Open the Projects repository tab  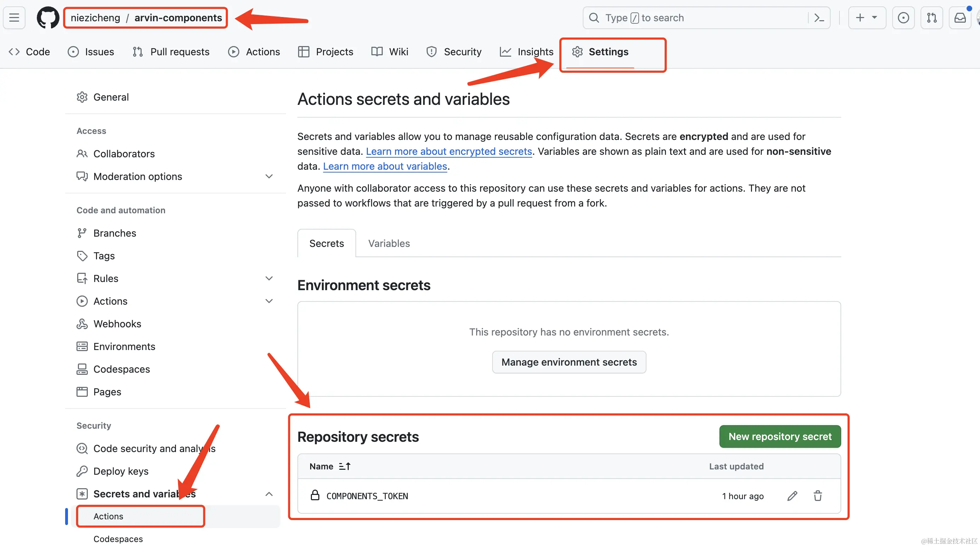326,51
